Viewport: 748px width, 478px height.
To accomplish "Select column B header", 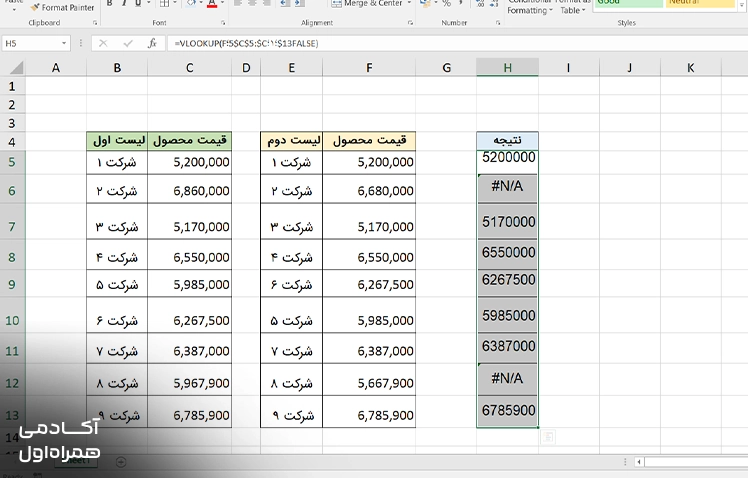I will pyautogui.click(x=117, y=68).
